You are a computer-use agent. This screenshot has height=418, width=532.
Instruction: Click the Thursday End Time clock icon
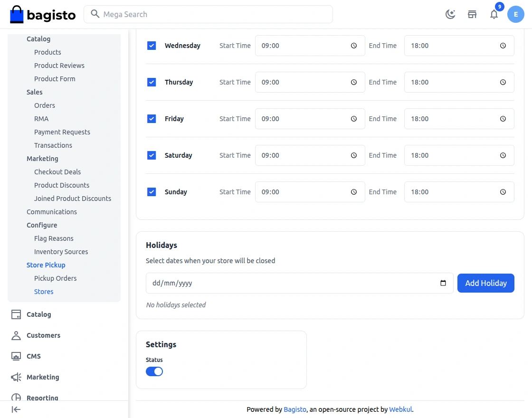coord(503,82)
